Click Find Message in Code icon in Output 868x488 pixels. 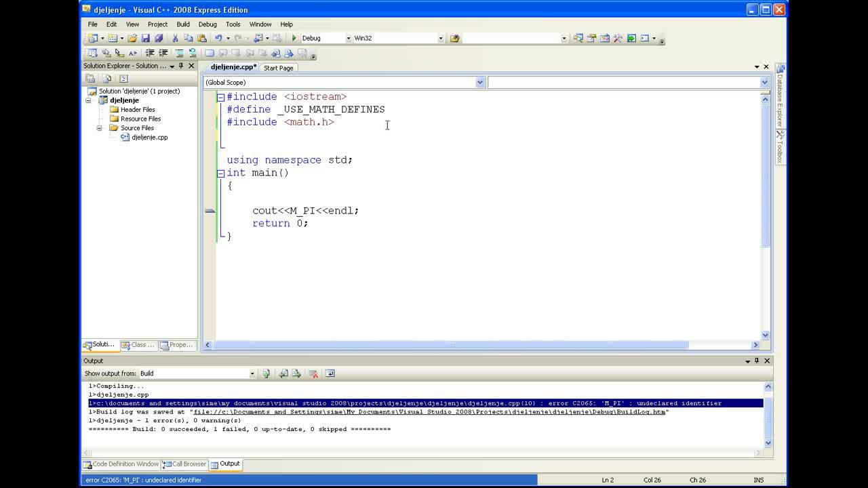click(x=266, y=373)
